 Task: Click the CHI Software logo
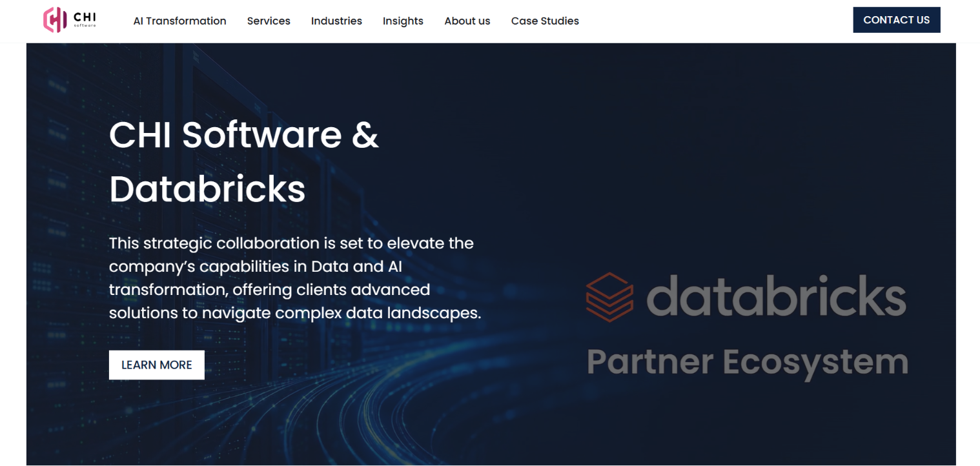70,20
